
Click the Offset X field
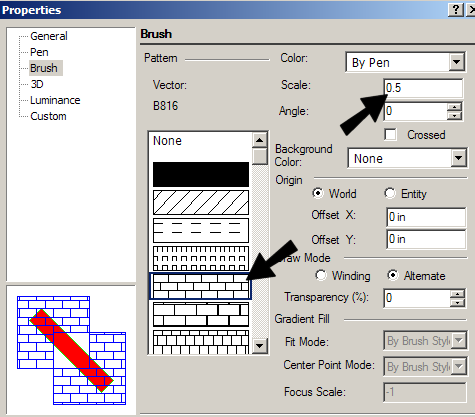[426, 217]
